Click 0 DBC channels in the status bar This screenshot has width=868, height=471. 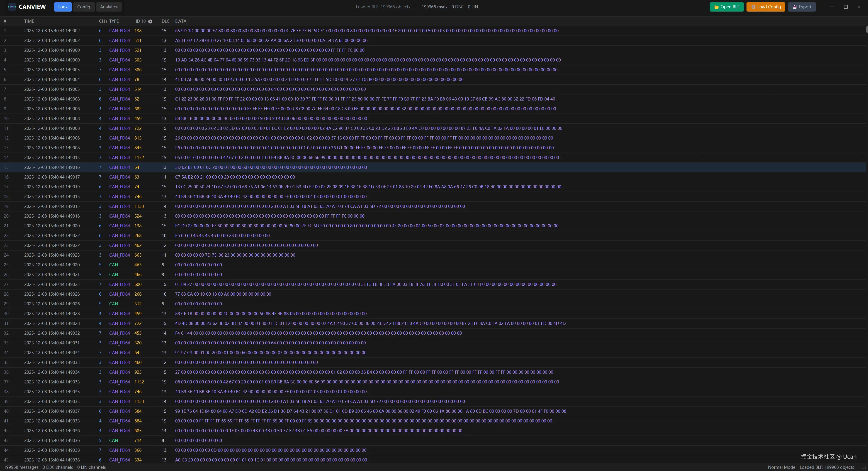click(x=58, y=467)
